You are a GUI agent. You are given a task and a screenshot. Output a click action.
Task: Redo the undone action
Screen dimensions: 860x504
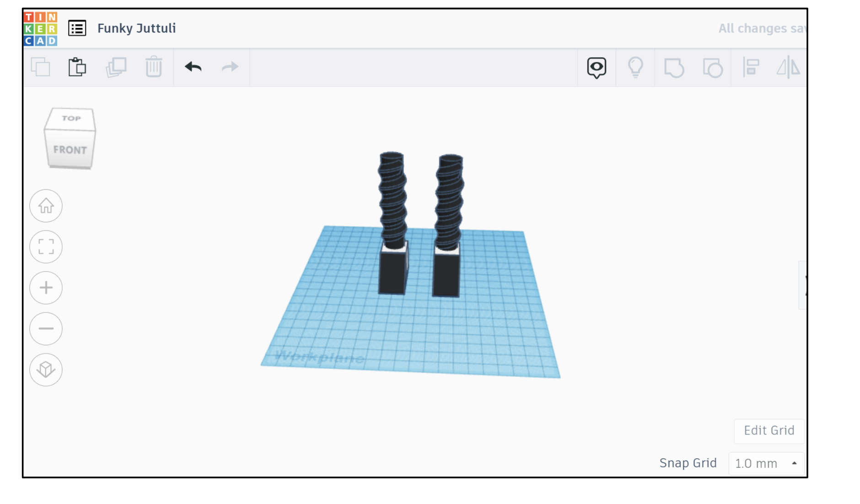(x=230, y=67)
